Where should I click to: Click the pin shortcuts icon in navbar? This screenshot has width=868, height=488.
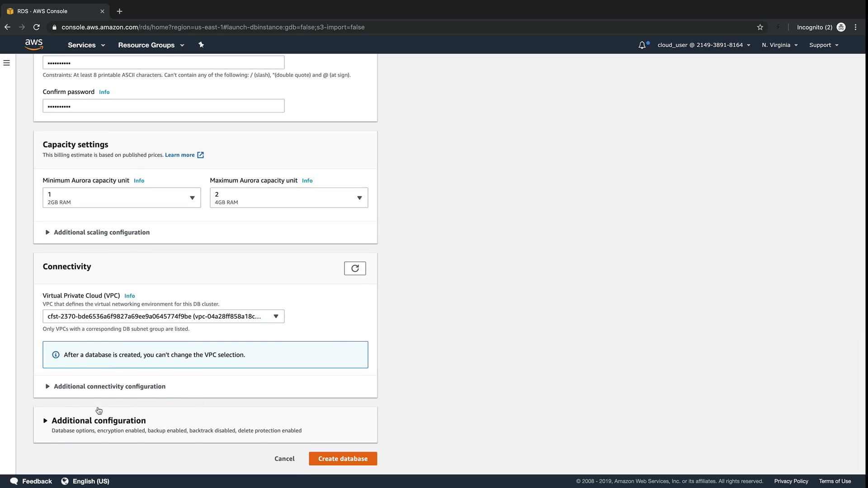(x=201, y=45)
